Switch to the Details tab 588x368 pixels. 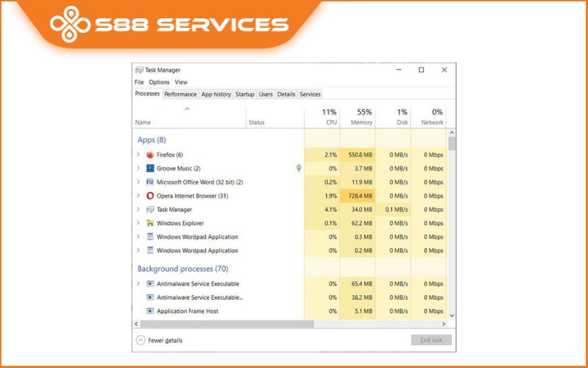[286, 94]
